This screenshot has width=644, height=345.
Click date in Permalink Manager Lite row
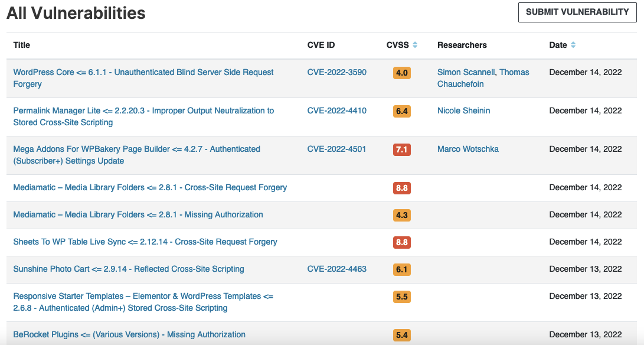click(x=586, y=110)
